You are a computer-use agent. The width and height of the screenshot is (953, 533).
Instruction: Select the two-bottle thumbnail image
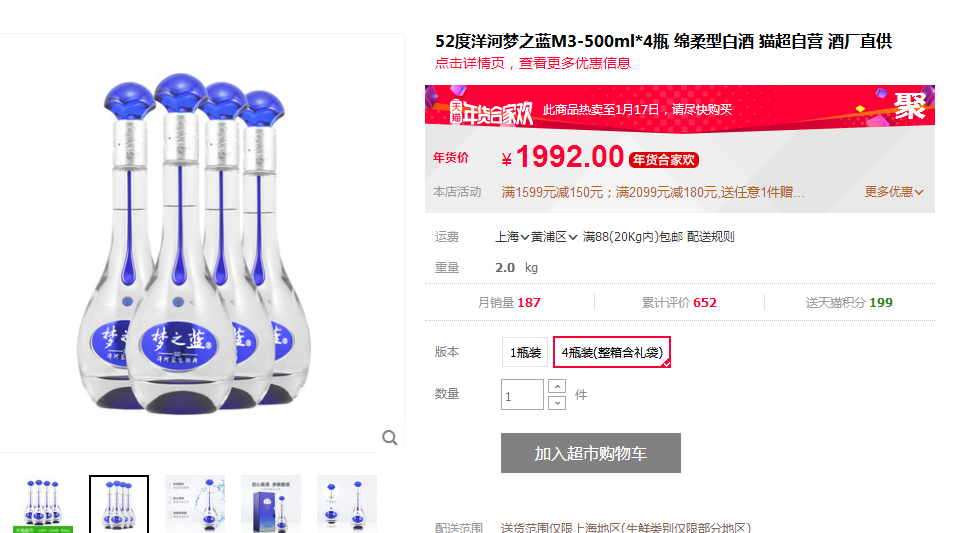click(346, 504)
